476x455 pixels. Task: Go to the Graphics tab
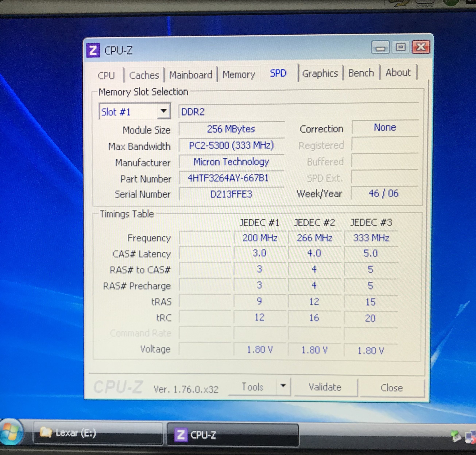320,73
